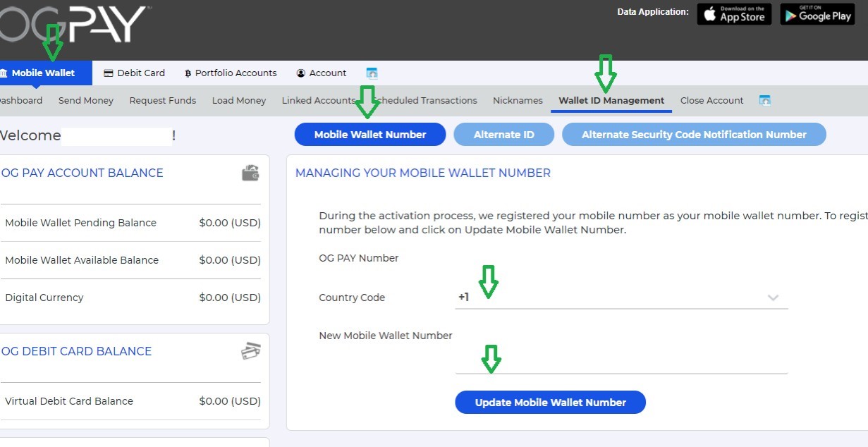
Task: Click the cards icon in Debit Card Balance
Action: (x=250, y=351)
